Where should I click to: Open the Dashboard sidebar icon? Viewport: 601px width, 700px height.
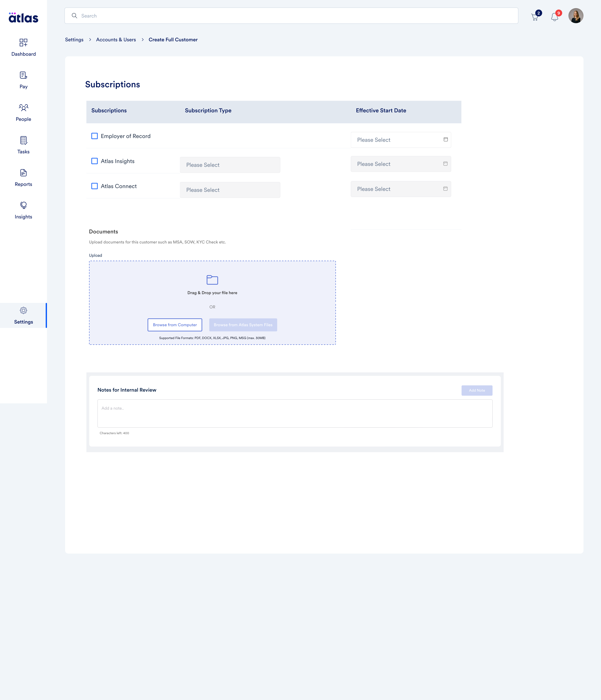pyautogui.click(x=23, y=42)
